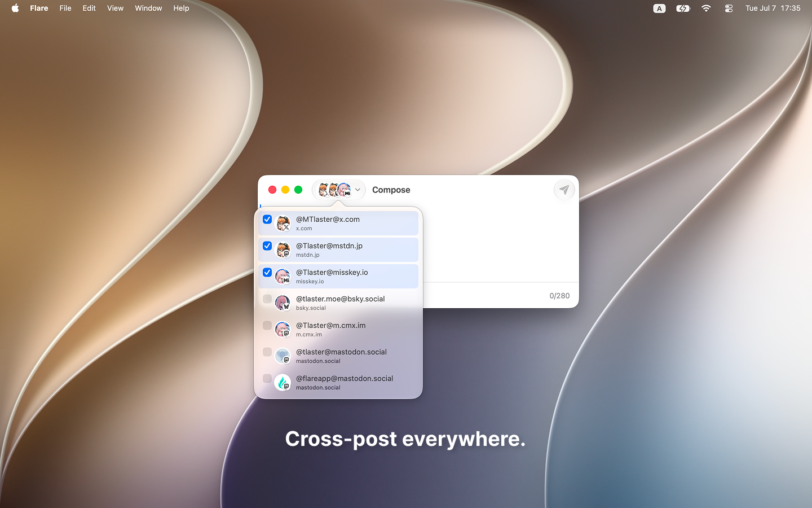Click the Compose window title

[391, 190]
